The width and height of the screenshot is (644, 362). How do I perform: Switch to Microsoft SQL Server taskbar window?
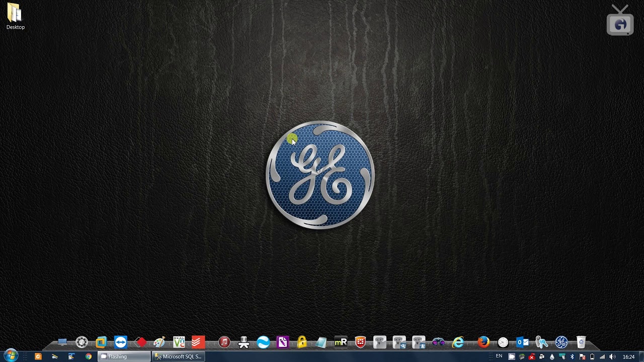(x=178, y=356)
